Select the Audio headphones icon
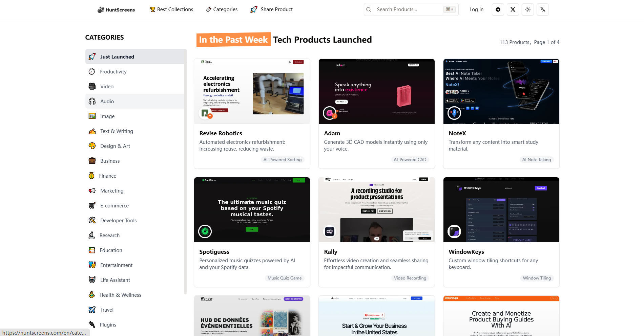The image size is (644, 336). (92, 101)
